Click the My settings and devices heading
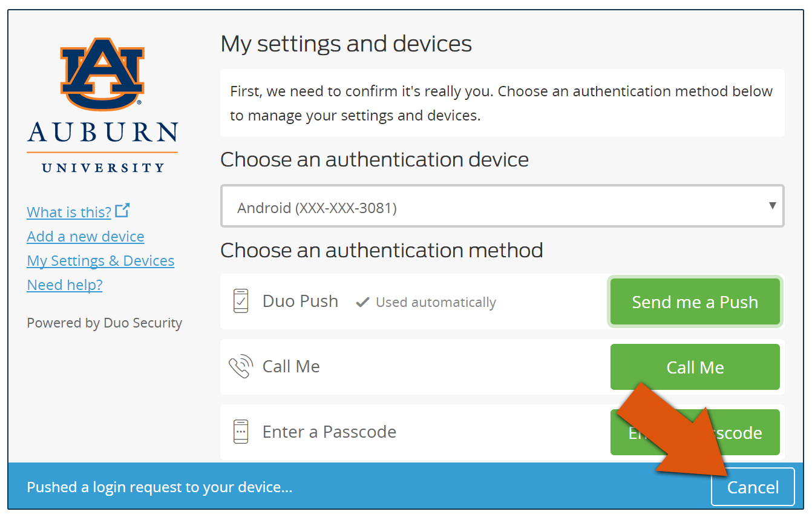This screenshot has height=517, width=812. click(346, 44)
